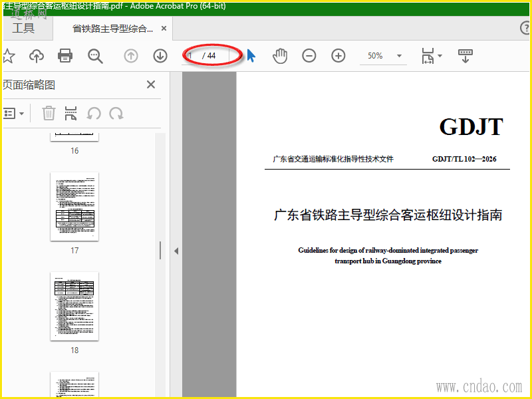Rotate pages clockwise

(116, 113)
